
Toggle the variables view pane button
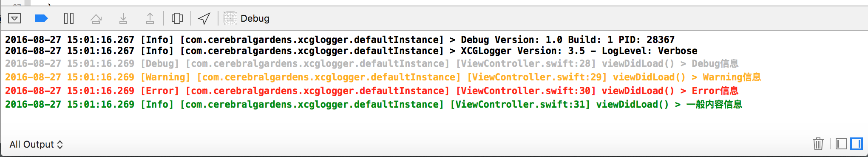pyautogui.click(x=841, y=144)
